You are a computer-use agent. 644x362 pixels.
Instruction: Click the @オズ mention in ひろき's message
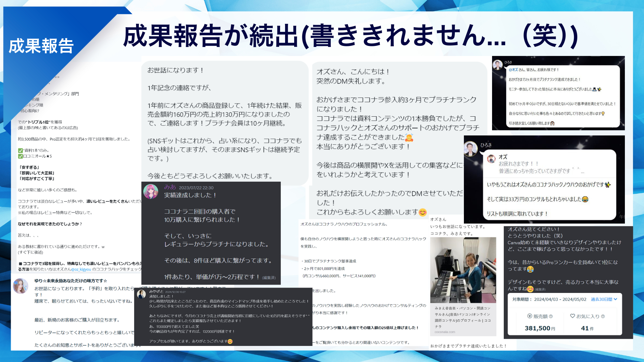pos(513,70)
